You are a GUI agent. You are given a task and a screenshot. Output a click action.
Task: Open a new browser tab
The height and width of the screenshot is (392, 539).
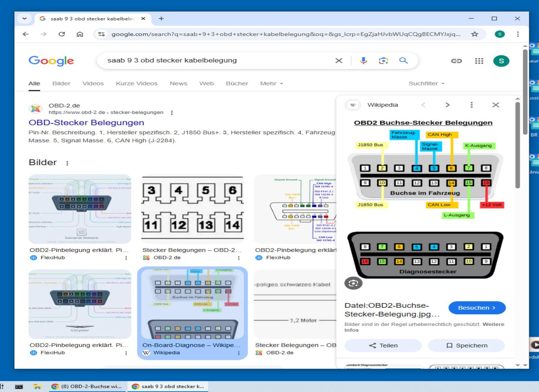click(x=161, y=18)
